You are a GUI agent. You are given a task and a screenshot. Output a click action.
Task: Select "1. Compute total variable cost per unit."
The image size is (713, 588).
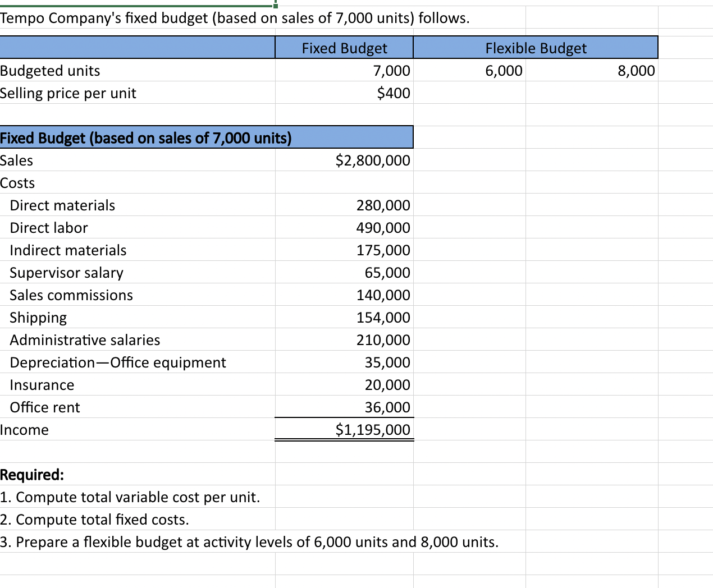tap(130, 497)
